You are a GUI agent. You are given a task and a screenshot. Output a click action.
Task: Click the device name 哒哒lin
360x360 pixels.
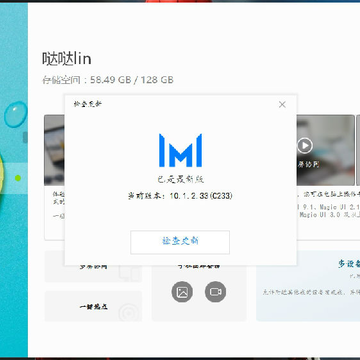pos(67,59)
